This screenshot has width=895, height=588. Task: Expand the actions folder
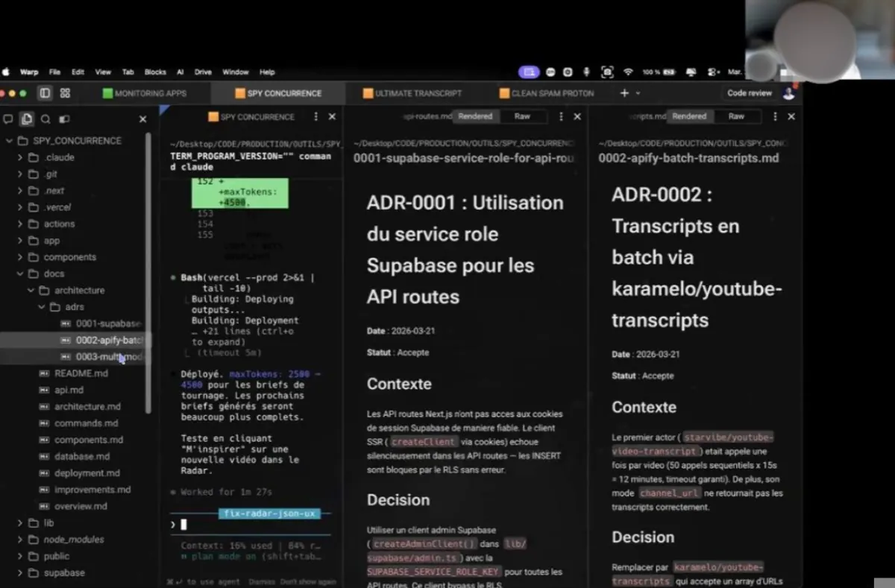tap(19, 224)
